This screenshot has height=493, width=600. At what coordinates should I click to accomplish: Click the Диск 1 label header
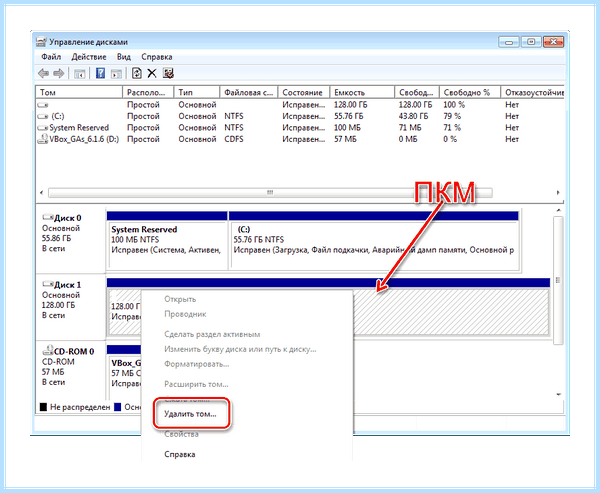67,285
